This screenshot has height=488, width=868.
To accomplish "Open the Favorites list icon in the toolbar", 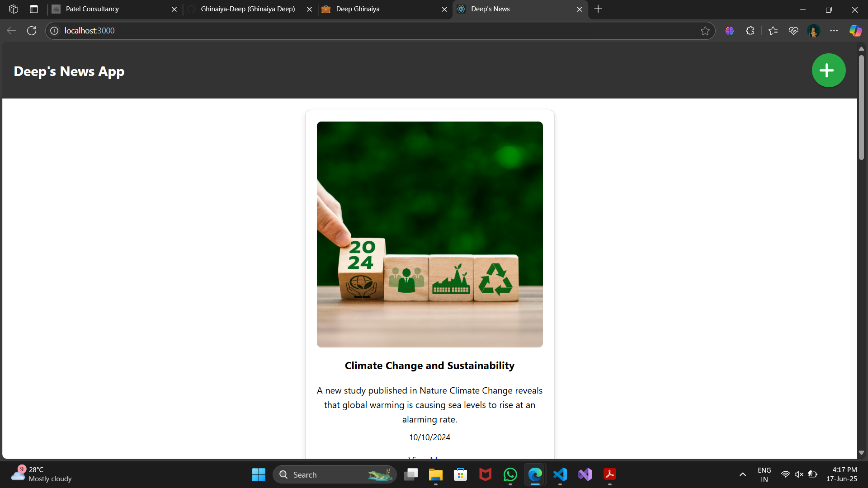I will point(773,31).
